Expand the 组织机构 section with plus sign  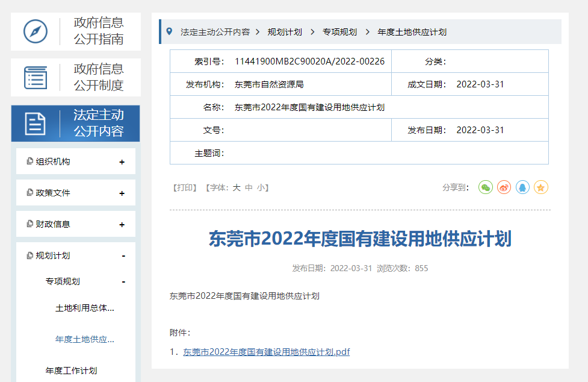(x=122, y=162)
